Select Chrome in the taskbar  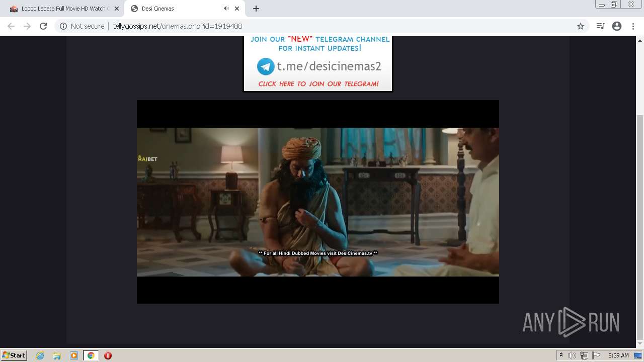coord(91,355)
